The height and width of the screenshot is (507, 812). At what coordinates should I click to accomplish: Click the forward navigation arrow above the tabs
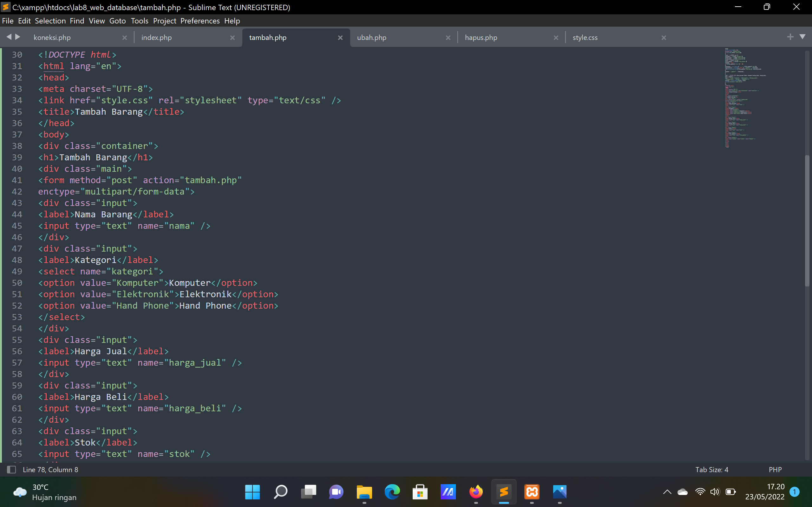17,37
